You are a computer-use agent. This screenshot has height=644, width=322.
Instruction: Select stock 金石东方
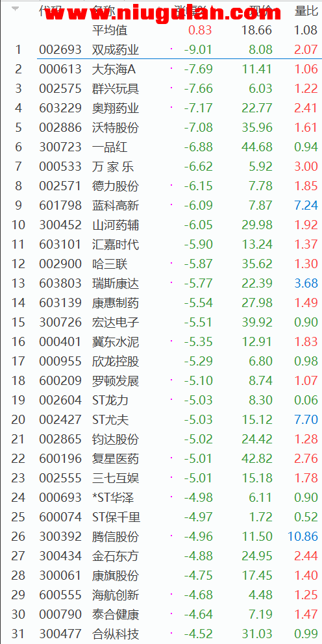pos(116,556)
